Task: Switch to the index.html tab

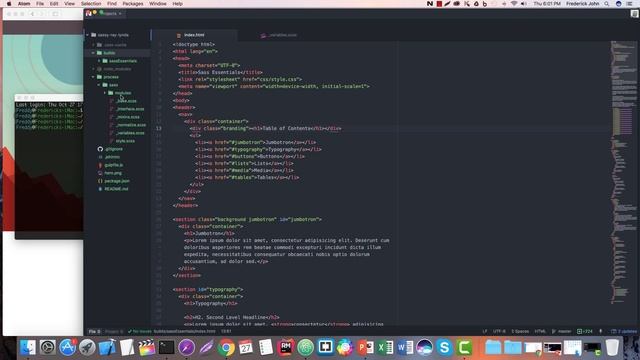Action: point(194,35)
